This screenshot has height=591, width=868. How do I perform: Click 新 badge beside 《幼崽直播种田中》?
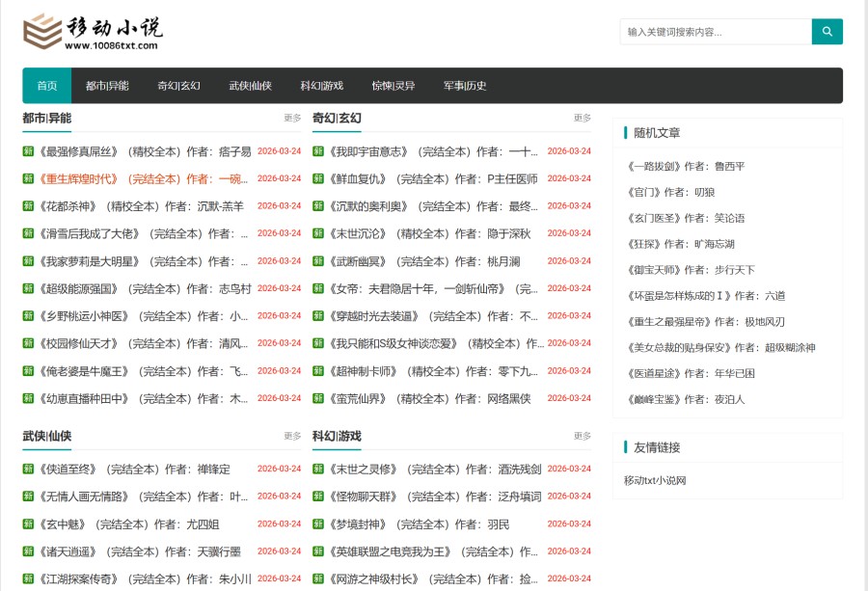pos(26,397)
